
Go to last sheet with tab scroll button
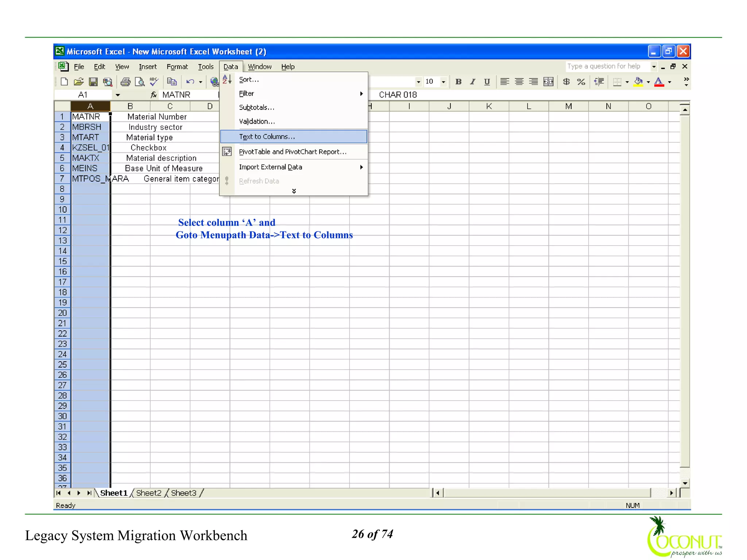click(x=89, y=493)
